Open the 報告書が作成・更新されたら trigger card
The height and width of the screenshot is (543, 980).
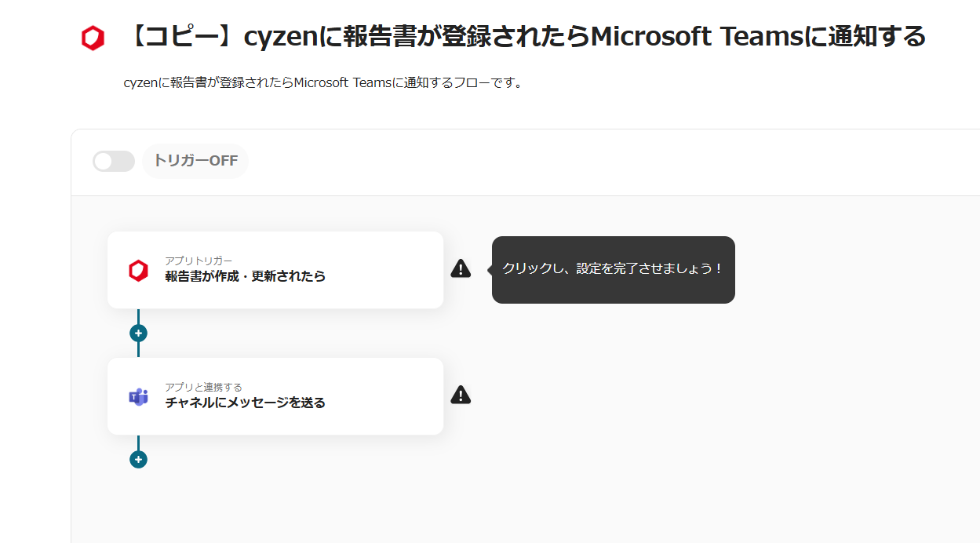[x=275, y=270]
